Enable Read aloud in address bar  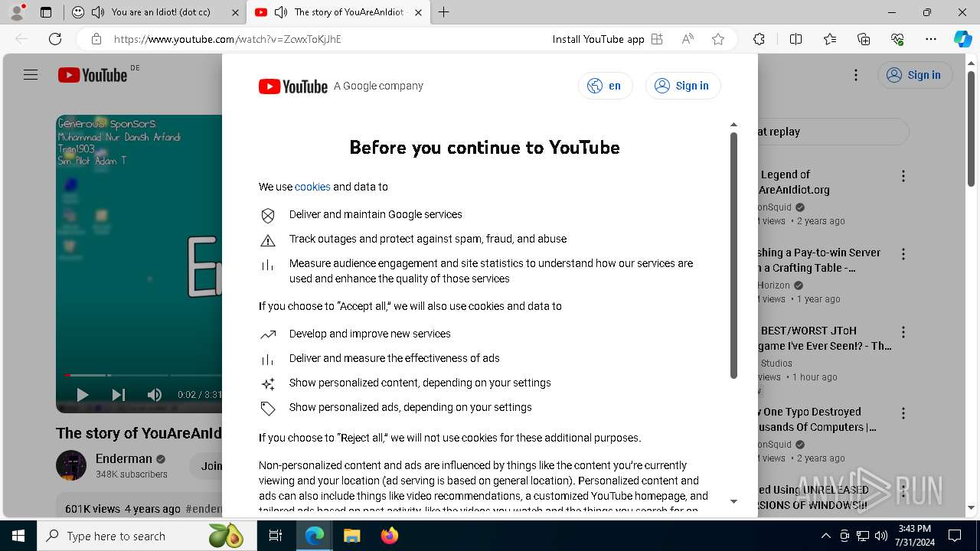click(x=688, y=39)
